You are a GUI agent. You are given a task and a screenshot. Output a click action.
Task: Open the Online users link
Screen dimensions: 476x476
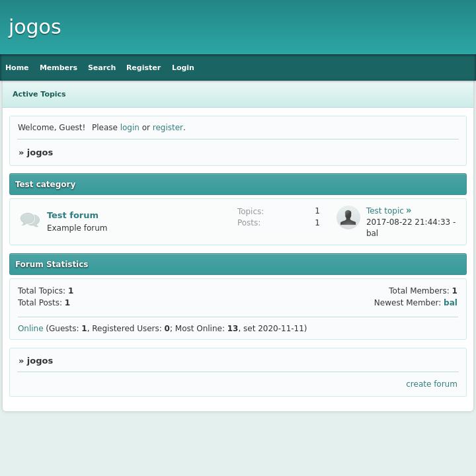tap(30, 329)
